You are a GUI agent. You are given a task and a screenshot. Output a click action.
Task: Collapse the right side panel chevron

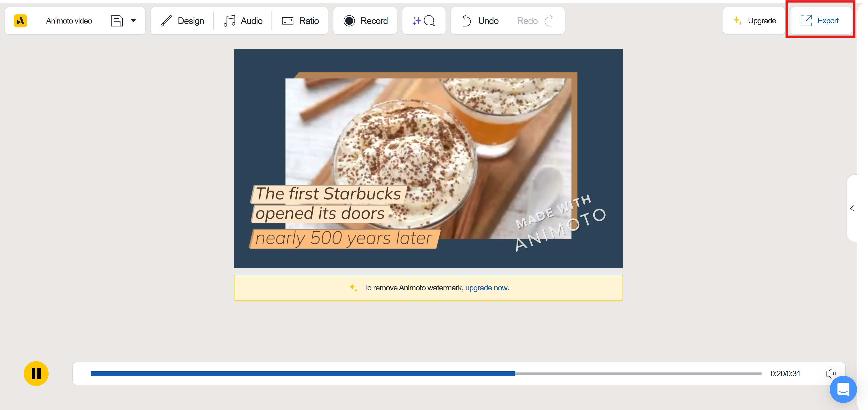pos(852,208)
